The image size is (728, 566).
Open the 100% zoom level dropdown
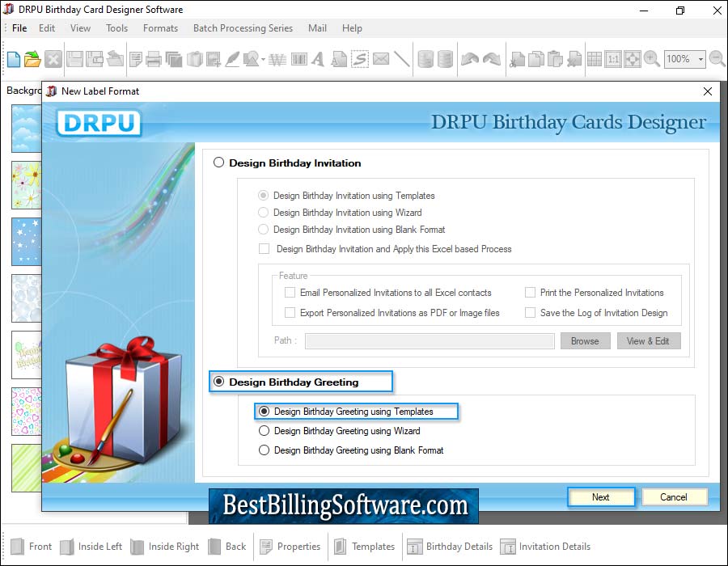pos(700,59)
